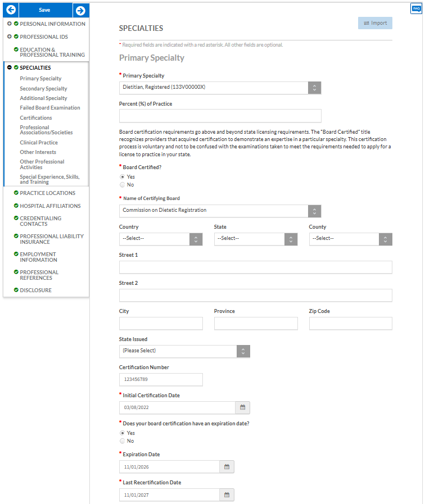Open Initial Certification Date calendar picker

[243, 407]
